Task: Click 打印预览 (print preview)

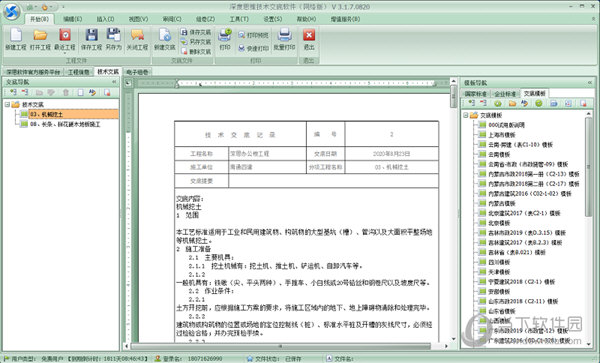Action: [x=253, y=35]
